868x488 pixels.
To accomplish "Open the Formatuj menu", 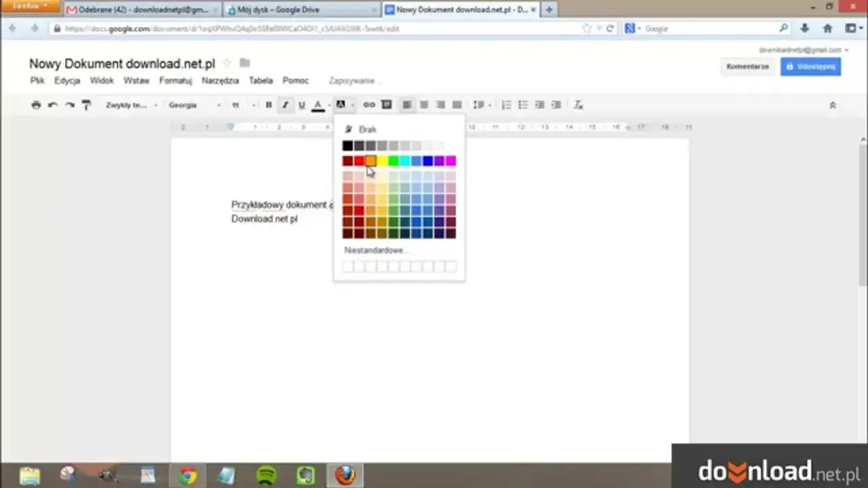I will [176, 81].
